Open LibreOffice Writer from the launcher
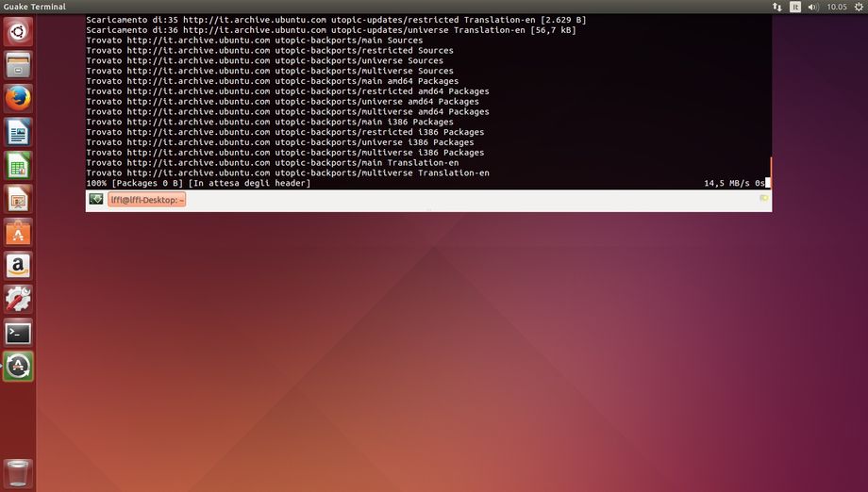This screenshot has width=868, height=492. 18,132
